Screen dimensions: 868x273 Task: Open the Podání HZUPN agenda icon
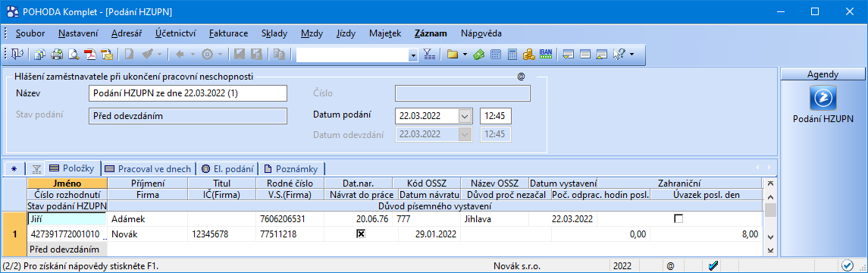[823, 99]
